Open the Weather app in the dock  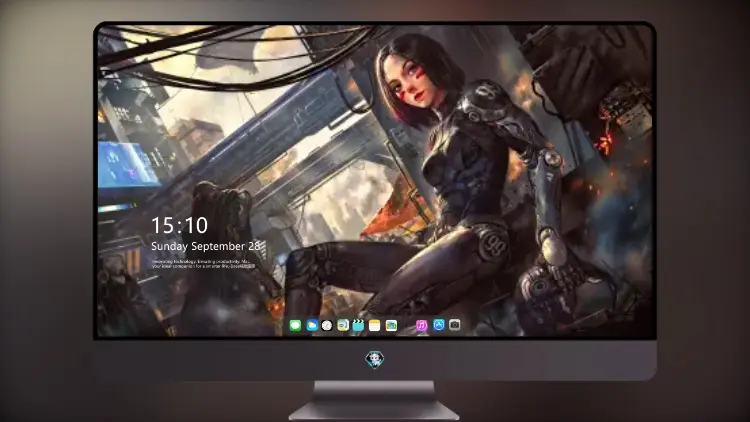click(311, 325)
